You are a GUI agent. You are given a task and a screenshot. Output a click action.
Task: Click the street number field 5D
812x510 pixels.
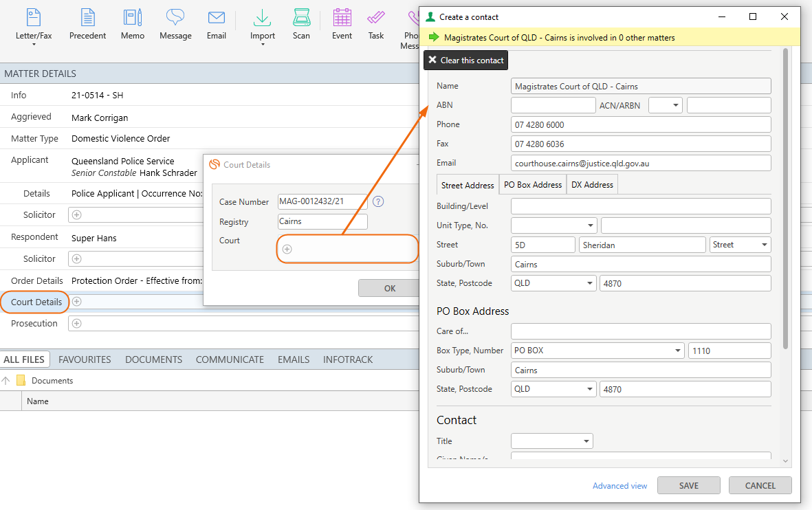[542, 245]
